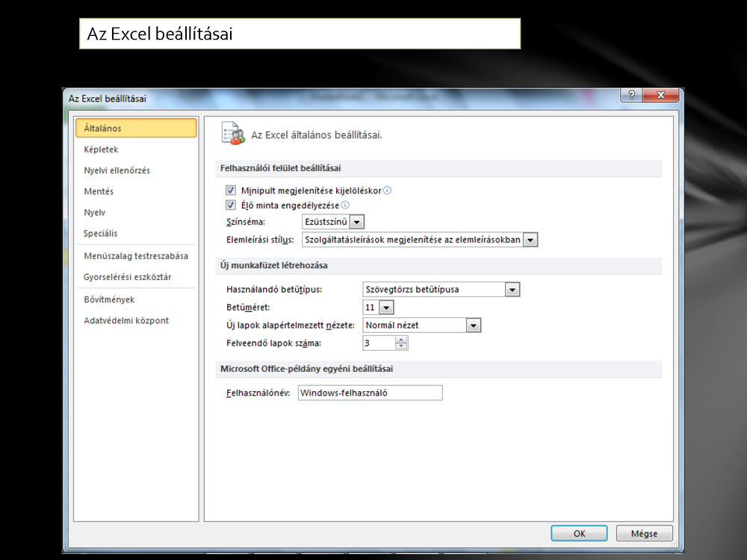Click the Új lapok alapértelmezett nézete label

(290, 326)
